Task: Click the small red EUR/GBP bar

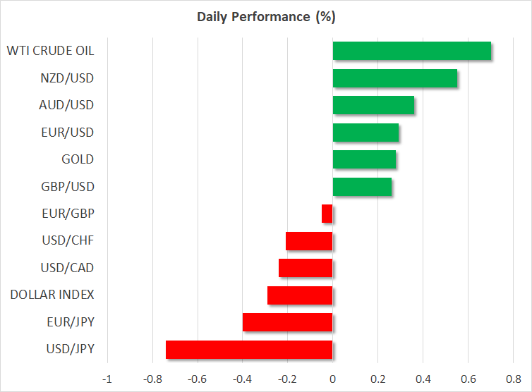Action: [x=327, y=214]
